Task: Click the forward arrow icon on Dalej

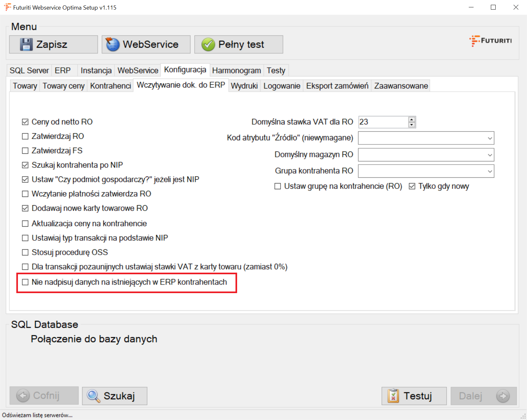Action: [x=503, y=396]
